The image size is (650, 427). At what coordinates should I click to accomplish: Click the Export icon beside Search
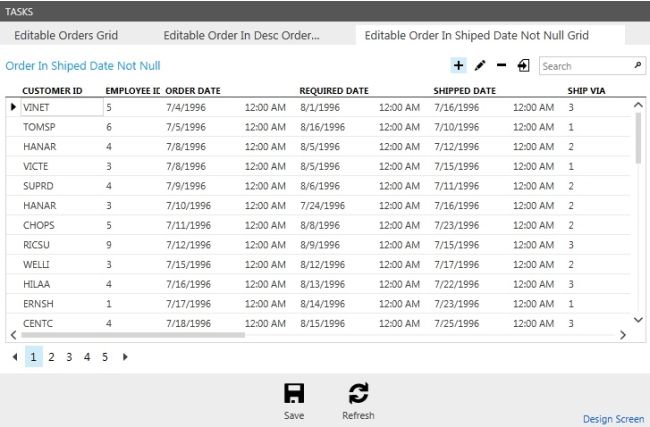(x=523, y=66)
